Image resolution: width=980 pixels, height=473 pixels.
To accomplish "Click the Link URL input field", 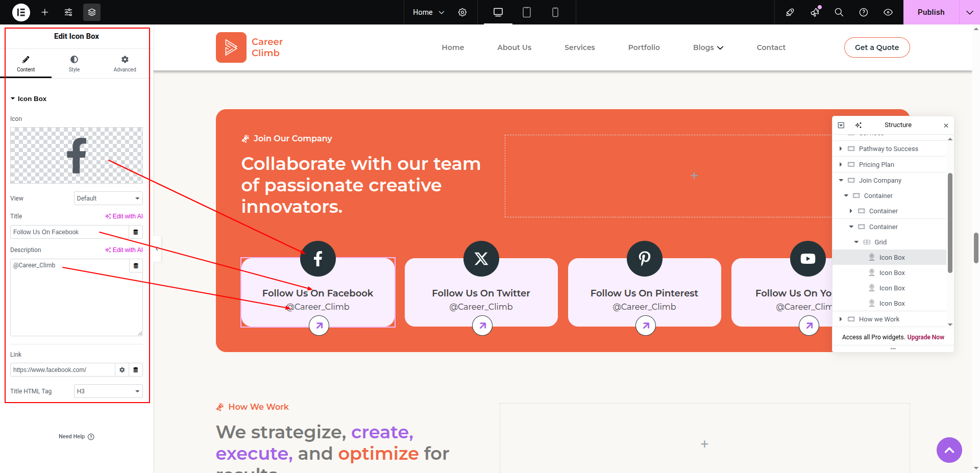I will point(62,370).
